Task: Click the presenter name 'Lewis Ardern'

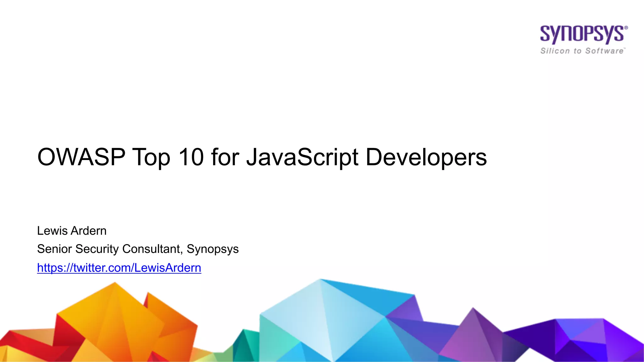Action: pyautogui.click(x=72, y=231)
